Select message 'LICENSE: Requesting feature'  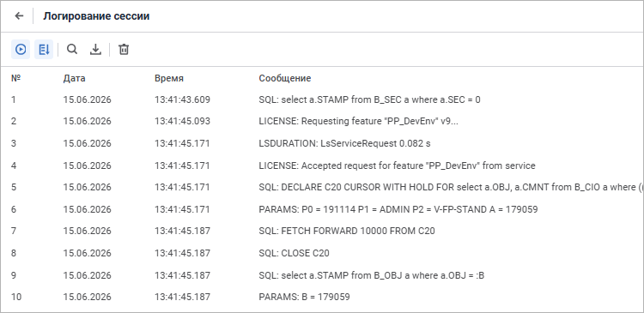pyautogui.click(x=358, y=122)
